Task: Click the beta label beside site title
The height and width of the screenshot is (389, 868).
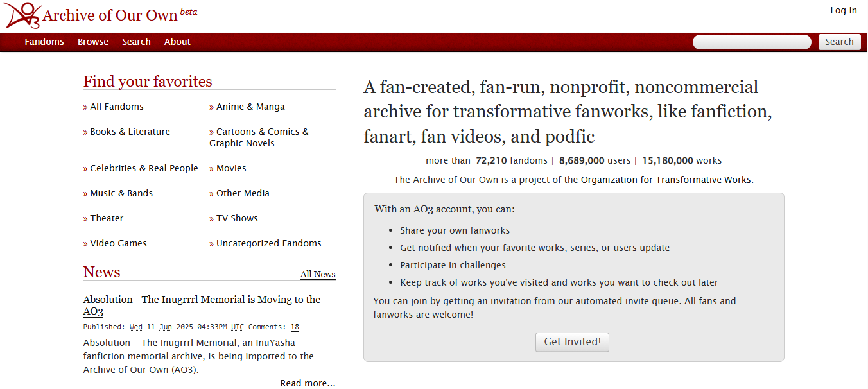Action: (x=189, y=12)
